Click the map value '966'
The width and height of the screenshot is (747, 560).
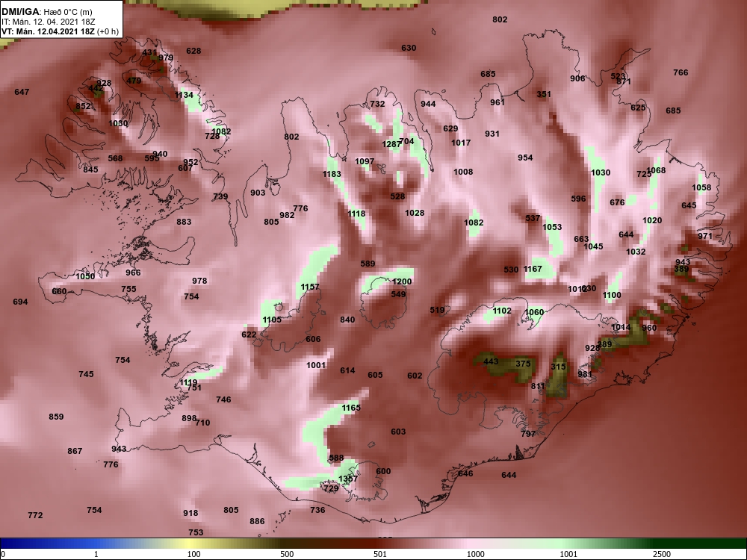click(134, 273)
